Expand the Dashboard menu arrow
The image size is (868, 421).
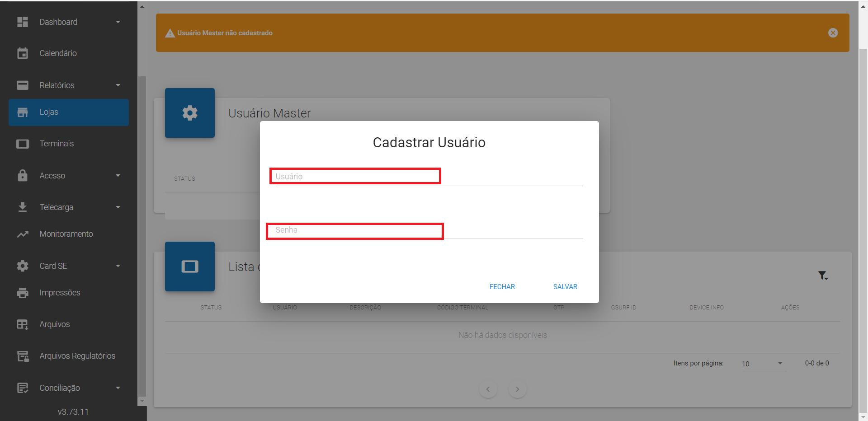pos(118,22)
